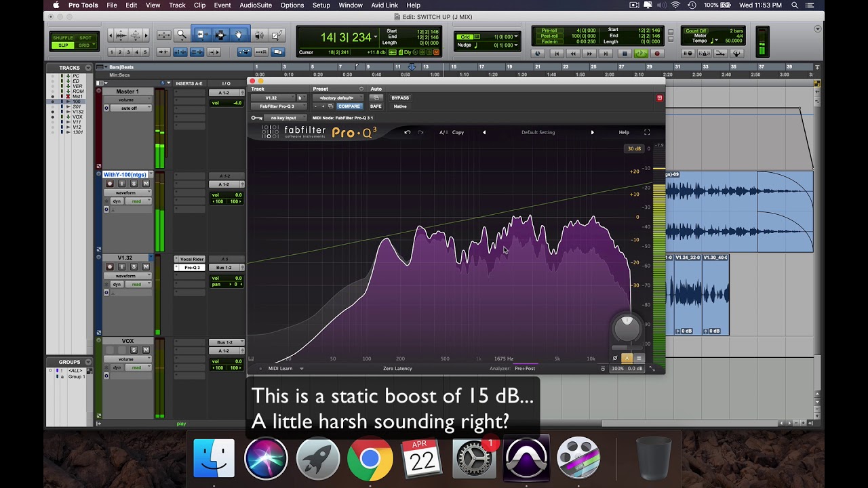Enable Shuffle edit mode

coord(63,38)
